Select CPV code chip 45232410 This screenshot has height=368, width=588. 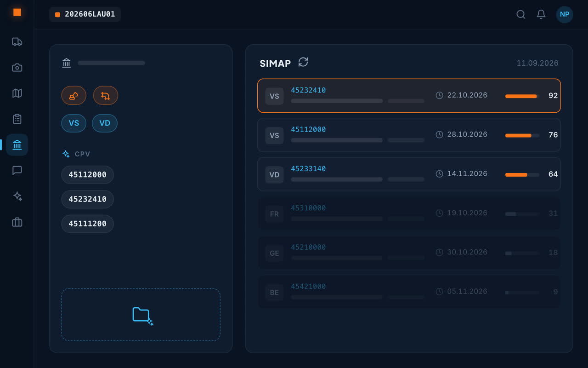click(88, 199)
